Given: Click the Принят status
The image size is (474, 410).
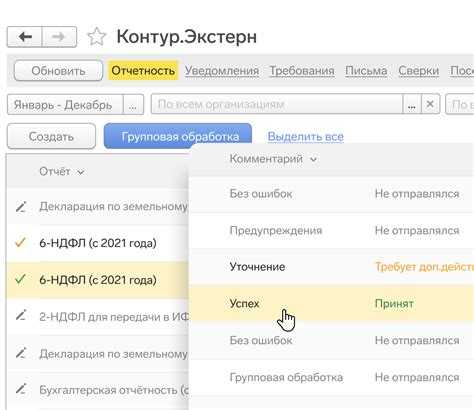Looking at the screenshot, I should tap(394, 303).
